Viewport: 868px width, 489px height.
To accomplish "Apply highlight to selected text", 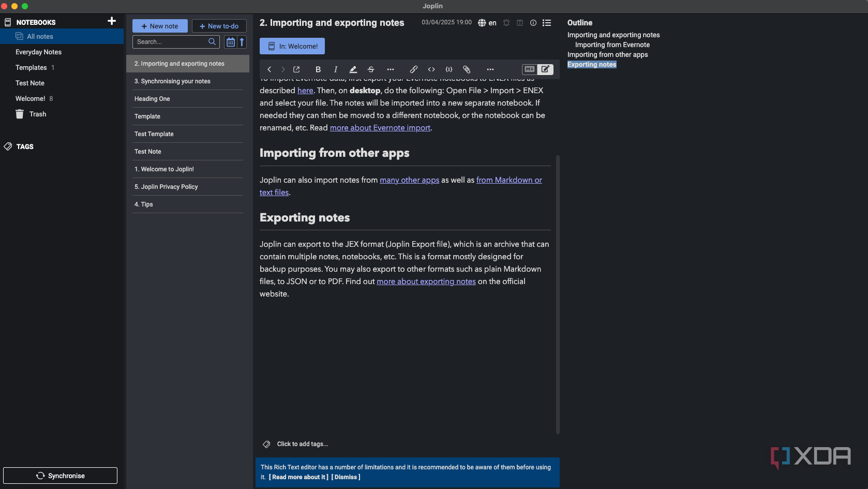I will click(353, 69).
